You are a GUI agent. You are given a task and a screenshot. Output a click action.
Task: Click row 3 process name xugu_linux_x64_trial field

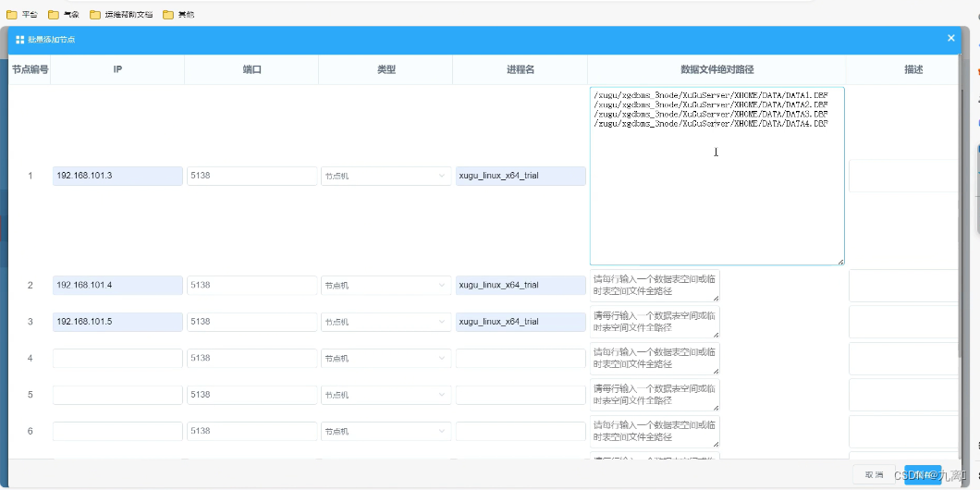521,322
